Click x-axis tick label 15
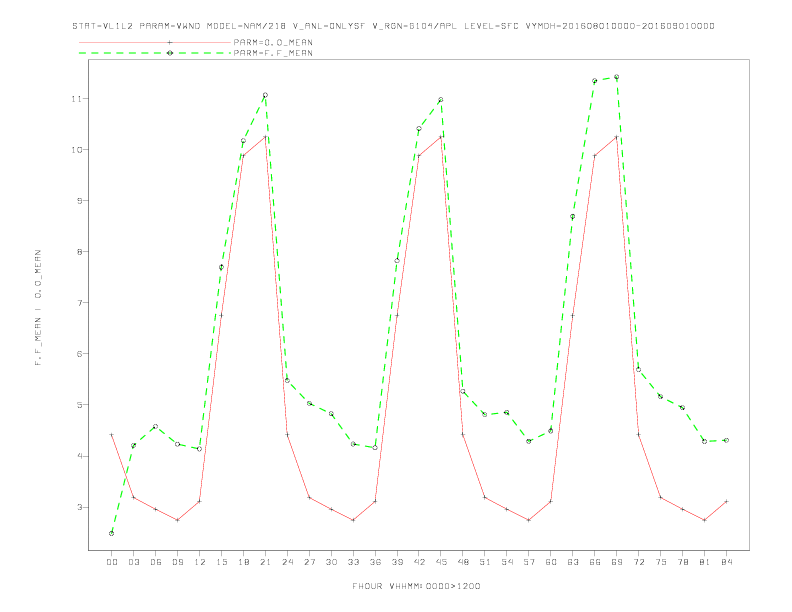The width and height of the screenshot is (792, 612). 221,562
